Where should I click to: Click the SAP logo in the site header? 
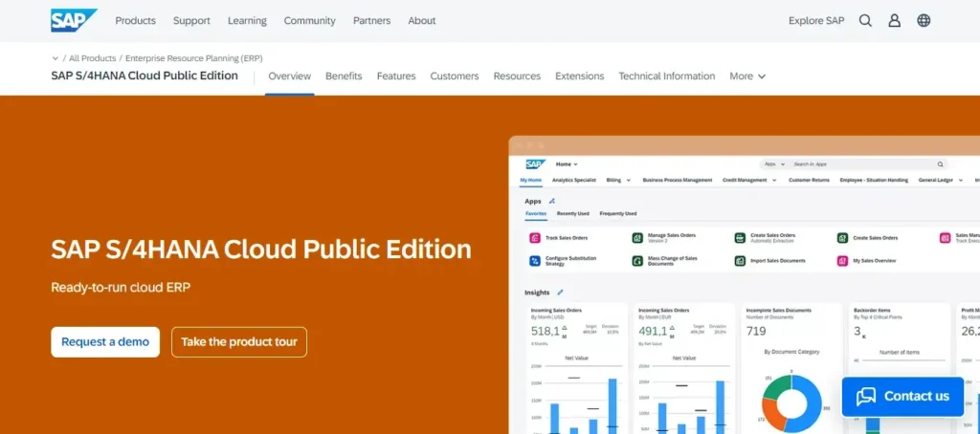click(x=74, y=21)
